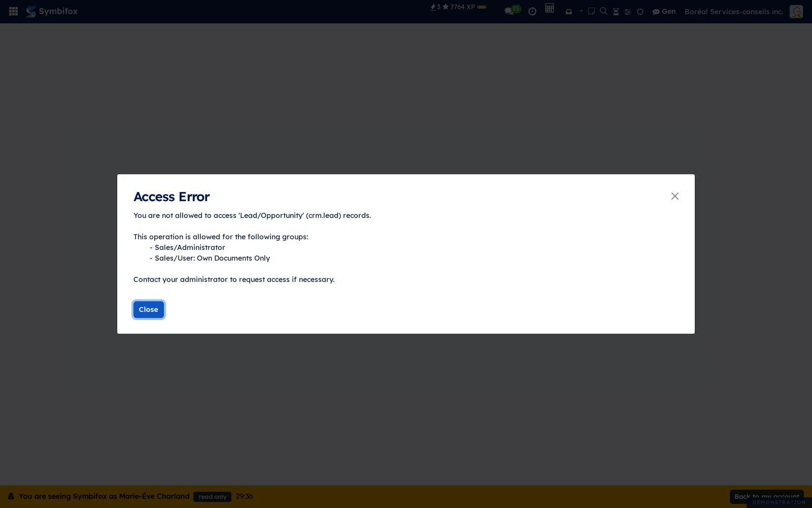Click the 29:36 session timer
This screenshot has width=812, height=508.
point(244,496)
